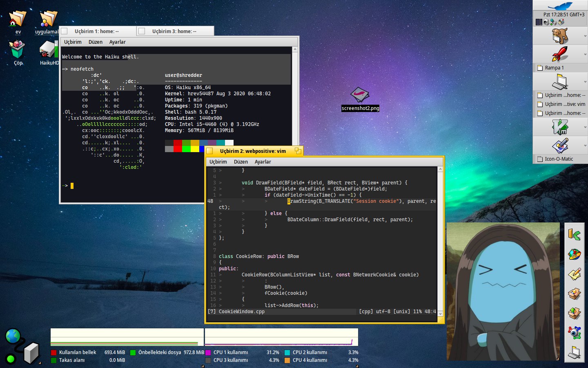Launch Terminal icon at bottom of LaunchBox
Screen dimensions: 588x368
574,352
